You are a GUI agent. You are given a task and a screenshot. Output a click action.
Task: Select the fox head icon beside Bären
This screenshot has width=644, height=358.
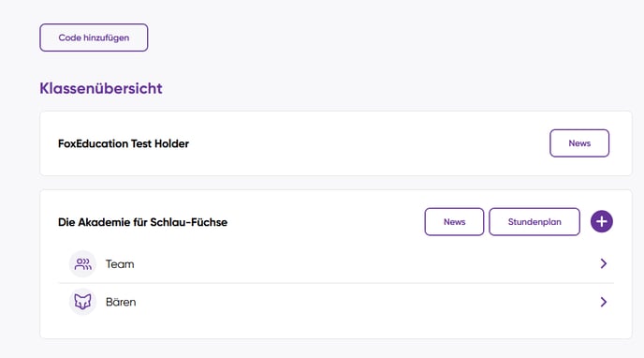82,302
